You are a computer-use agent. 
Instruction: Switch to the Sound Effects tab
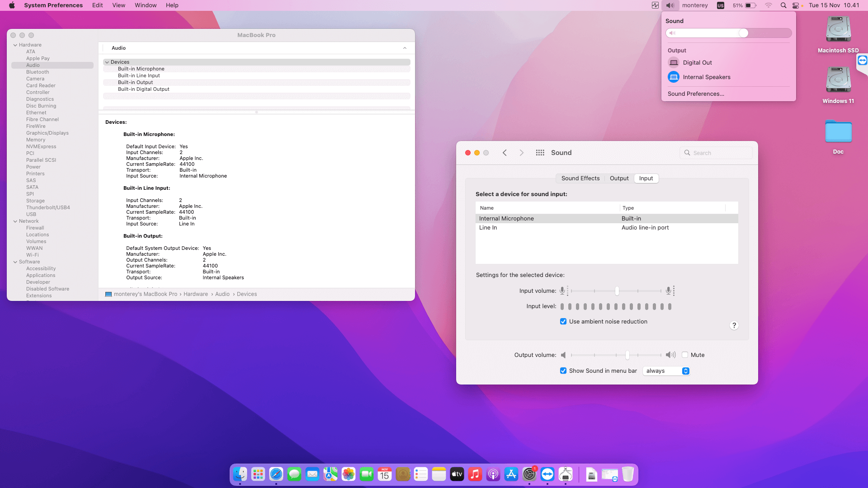tap(580, 178)
